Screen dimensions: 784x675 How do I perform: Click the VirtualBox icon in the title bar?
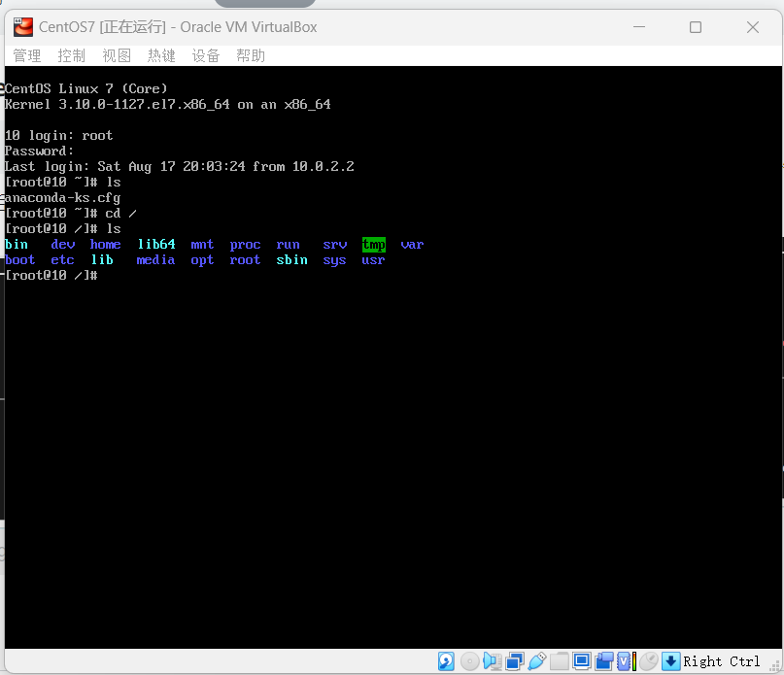23,27
